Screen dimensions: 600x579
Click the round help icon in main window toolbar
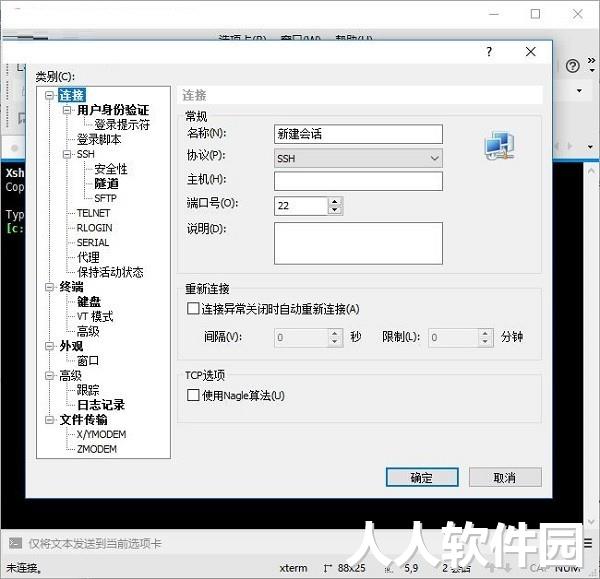click(x=572, y=66)
